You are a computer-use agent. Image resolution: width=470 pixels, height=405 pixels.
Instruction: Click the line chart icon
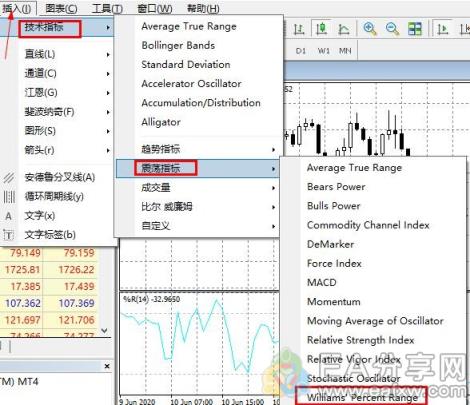343,29
